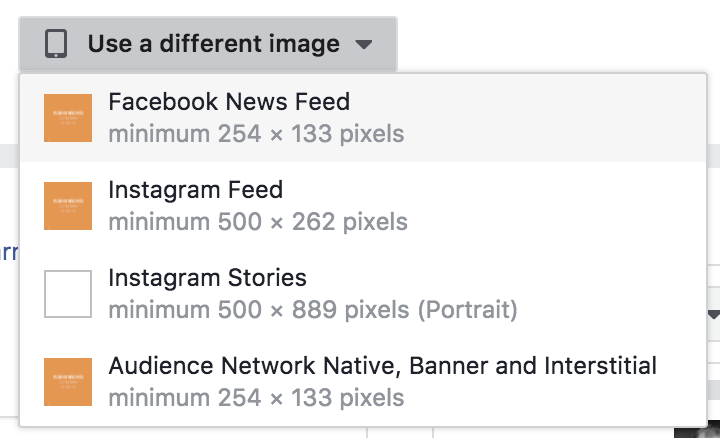Click the Use a different image button label

214,44
